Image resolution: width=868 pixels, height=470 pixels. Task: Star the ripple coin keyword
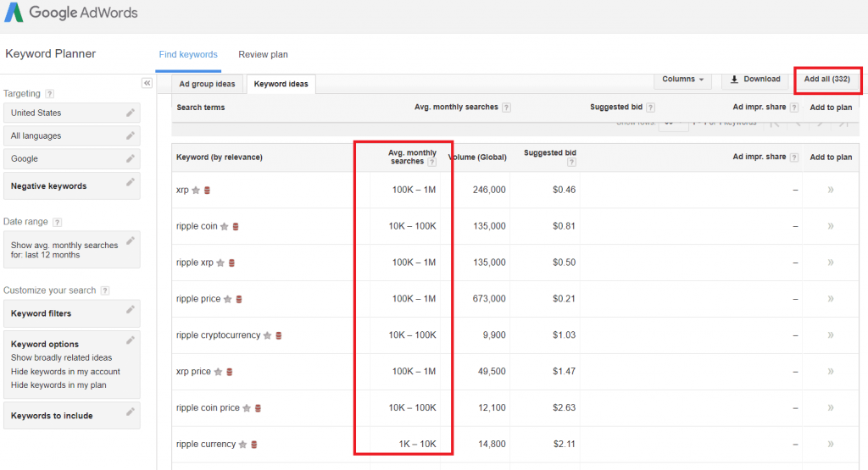point(224,227)
